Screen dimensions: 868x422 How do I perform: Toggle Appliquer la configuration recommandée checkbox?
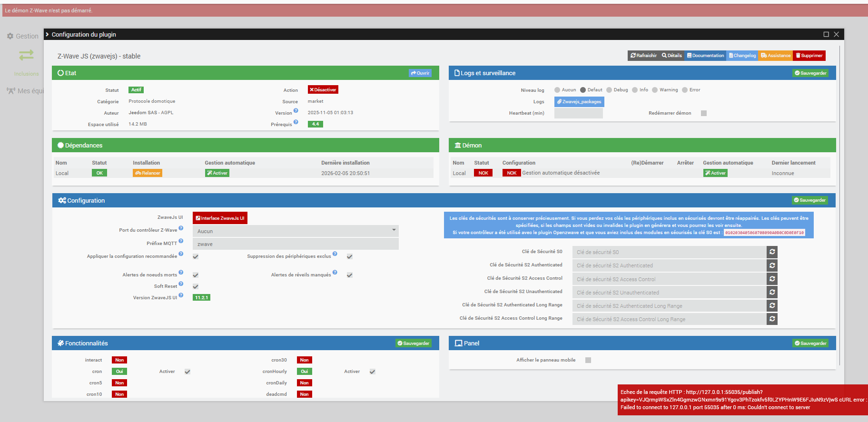[x=196, y=256]
